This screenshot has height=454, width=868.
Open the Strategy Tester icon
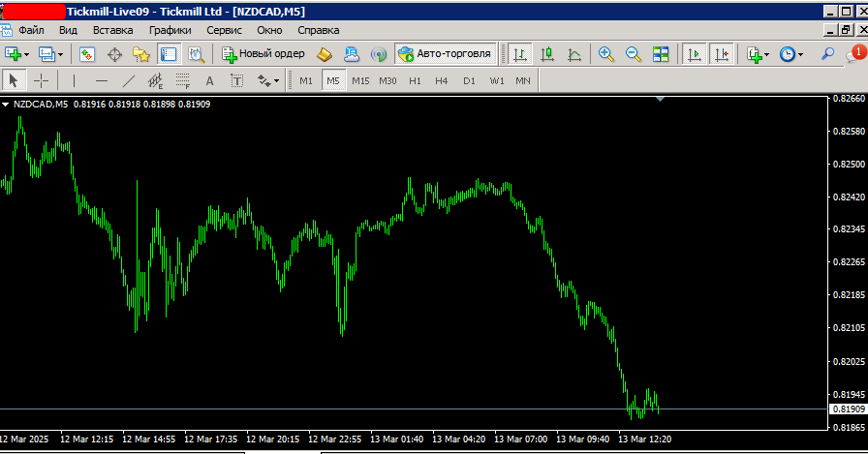click(196, 53)
